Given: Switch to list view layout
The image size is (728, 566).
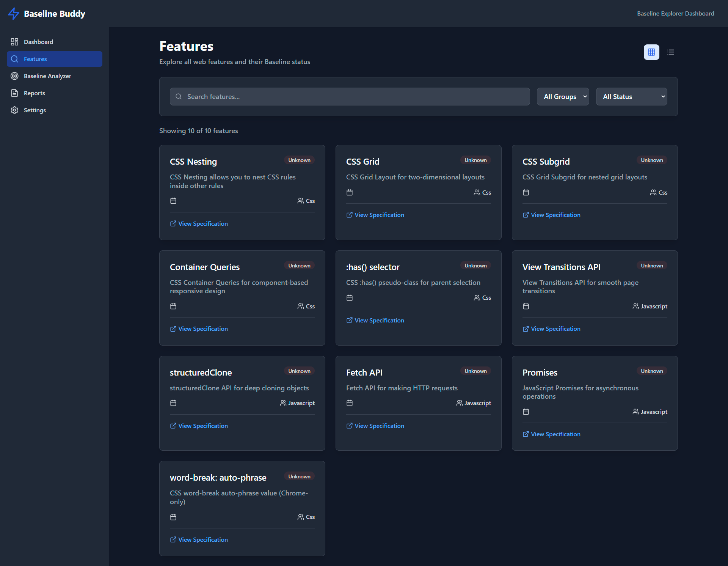Looking at the screenshot, I should click(x=670, y=52).
